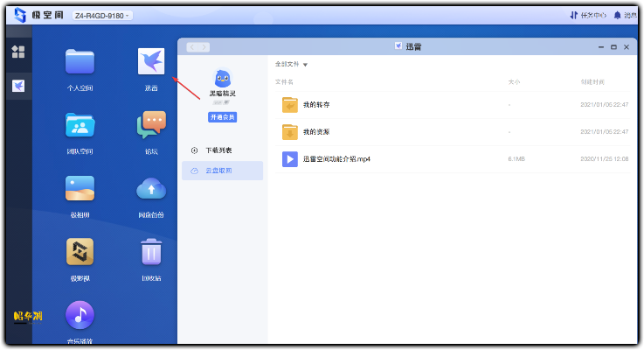Open the 团队空间 app icon
Viewport: 644px width, 350px height.
tap(80, 125)
